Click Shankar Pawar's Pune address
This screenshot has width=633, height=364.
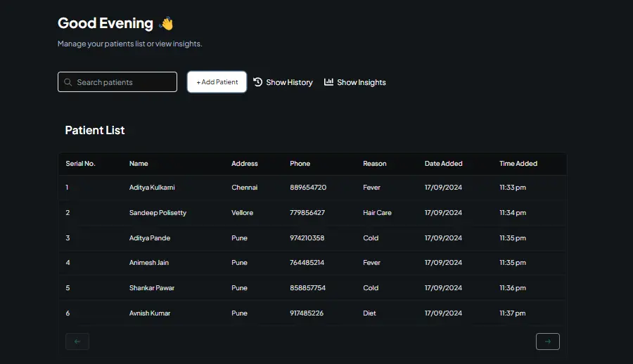(239, 287)
